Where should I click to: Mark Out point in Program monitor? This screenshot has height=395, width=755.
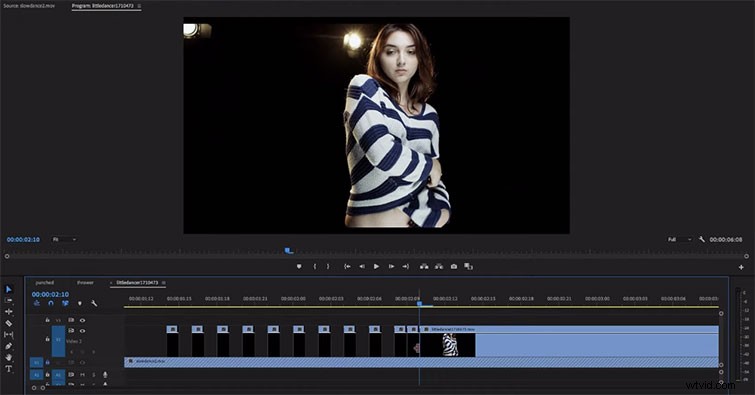point(328,266)
